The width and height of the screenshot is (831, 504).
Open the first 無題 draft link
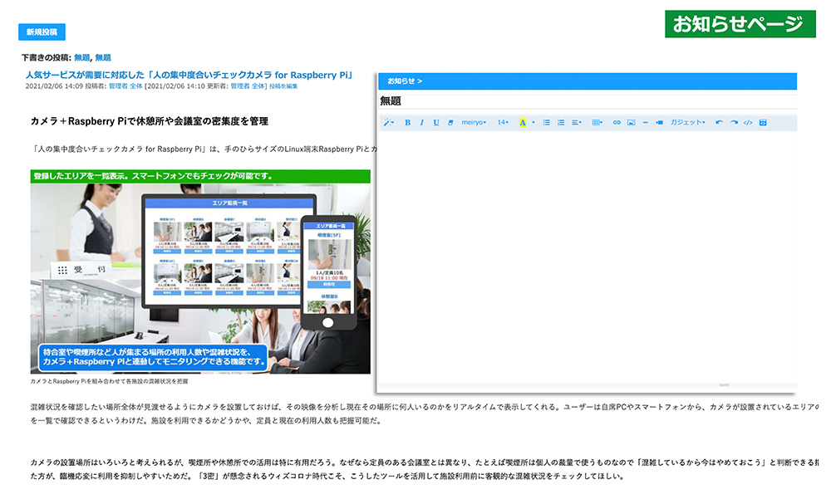(x=82, y=57)
